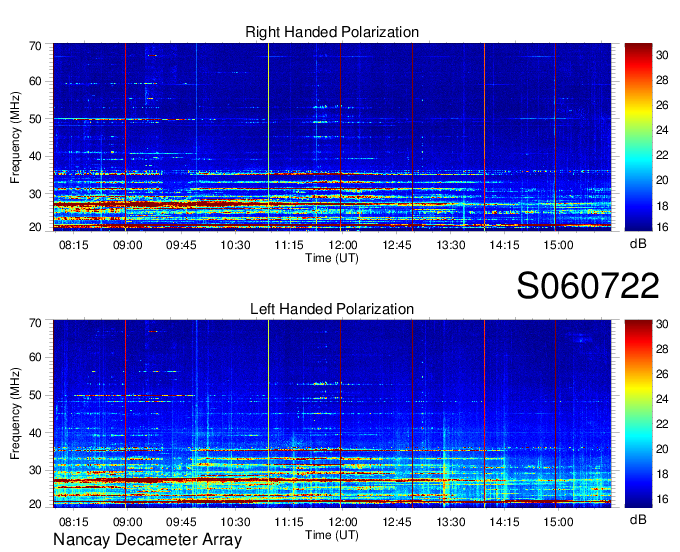Click the "60" MHz tick on bottom frequency axis
The width and height of the screenshot is (680, 552).
[x=36, y=358]
